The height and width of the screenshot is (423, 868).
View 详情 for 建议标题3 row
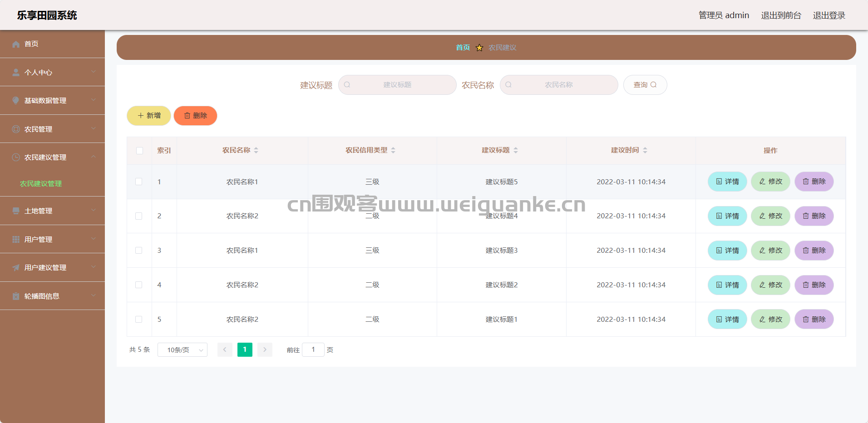click(x=727, y=251)
